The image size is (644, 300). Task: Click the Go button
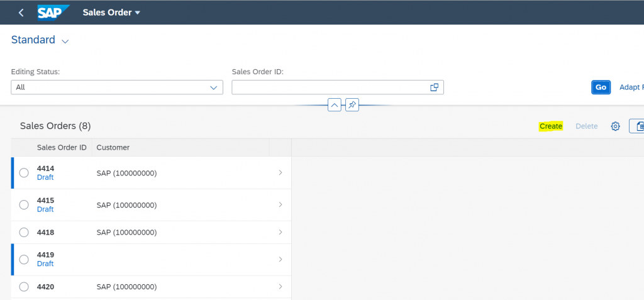click(x=601, y=87)
